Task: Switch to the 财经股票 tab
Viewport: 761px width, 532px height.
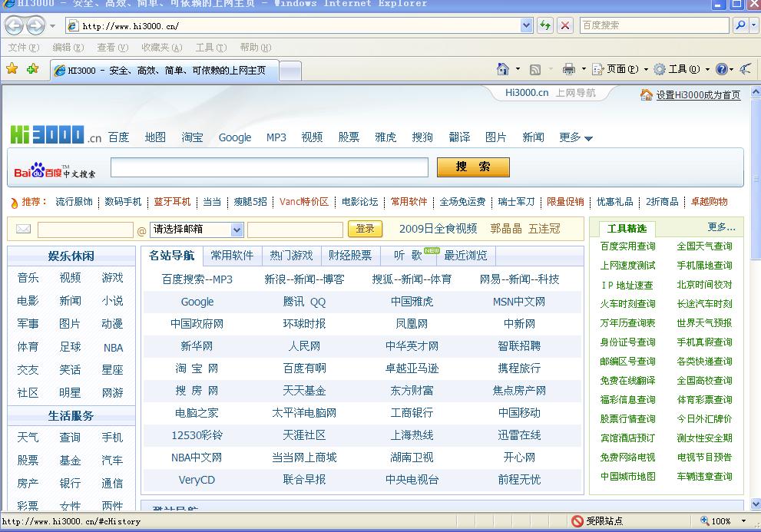Action: 349,255
